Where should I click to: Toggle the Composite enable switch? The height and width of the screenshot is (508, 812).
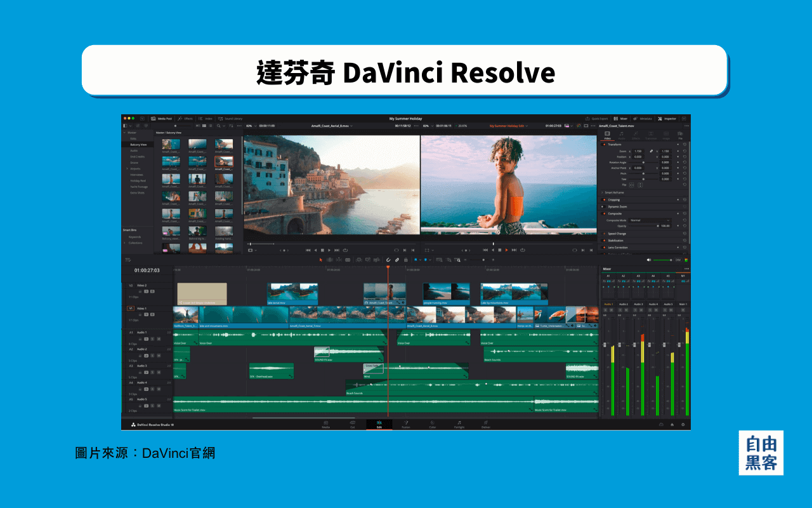[603, 213]
